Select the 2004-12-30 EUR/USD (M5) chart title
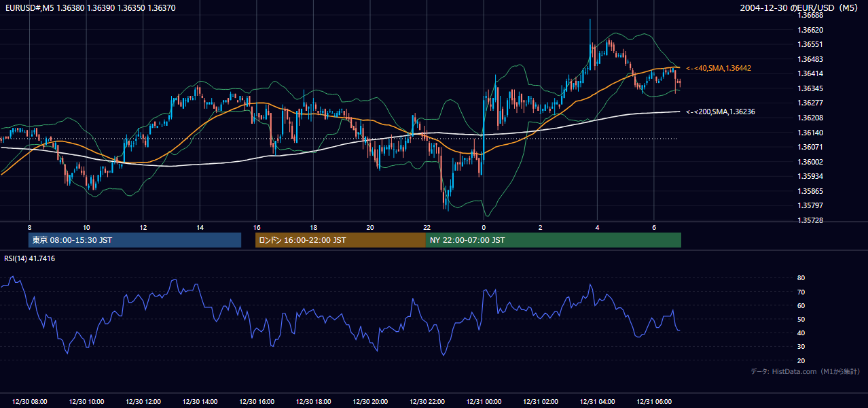868x408 pixels. pyautogui.click(x=799, y=7)
